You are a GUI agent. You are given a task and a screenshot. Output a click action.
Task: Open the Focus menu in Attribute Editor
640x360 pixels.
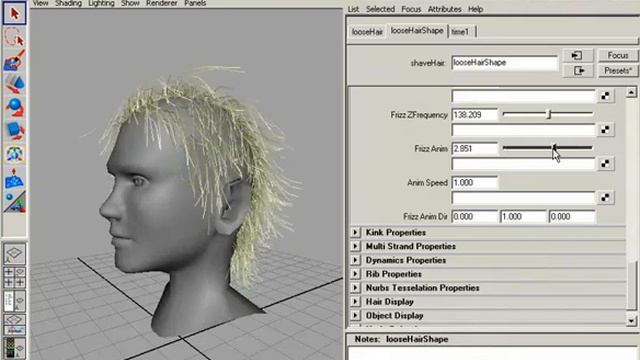pyautogui.click(x=411, y=9)
